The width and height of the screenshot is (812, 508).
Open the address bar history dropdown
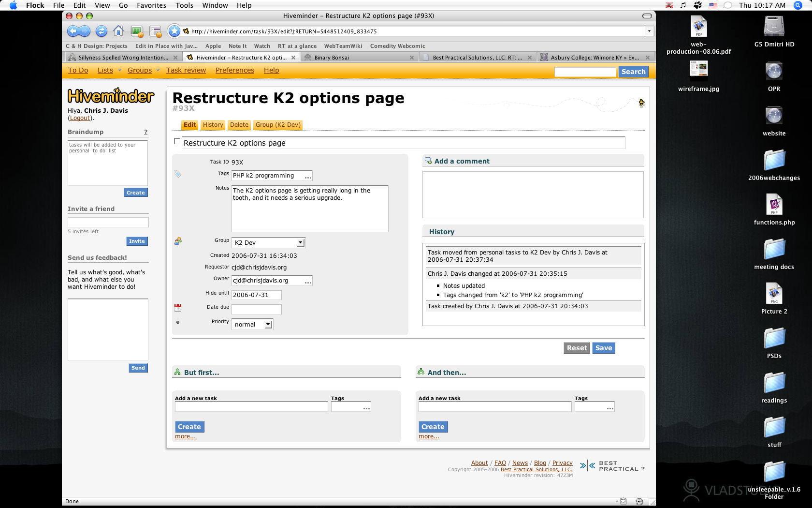[649, 31]
